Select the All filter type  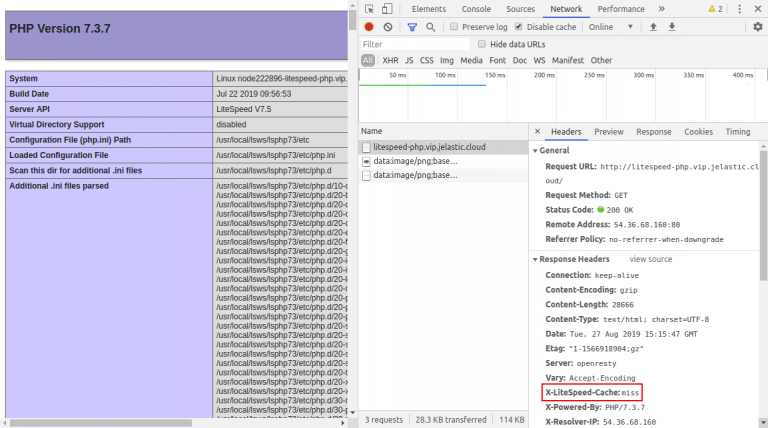(368, 60)
